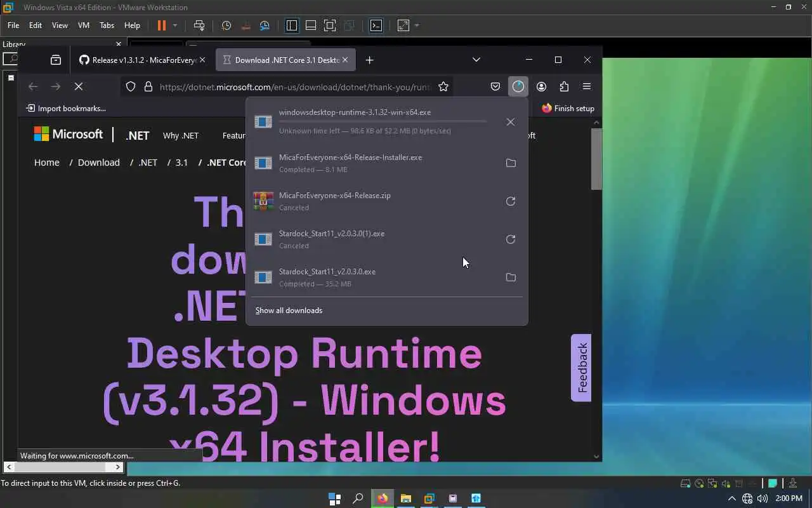Image resolution: width=812 pixels, height=508 pixels.
Task: Send Ctrl+Alt+Del using VMware toolbar icon
Action: pyautogui.click(x=199, y=25)
